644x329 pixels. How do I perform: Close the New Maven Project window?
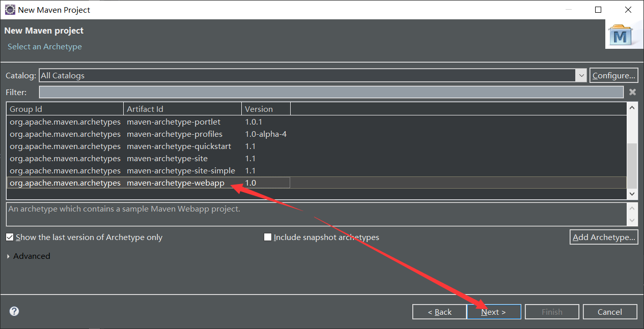click(628, 10)
